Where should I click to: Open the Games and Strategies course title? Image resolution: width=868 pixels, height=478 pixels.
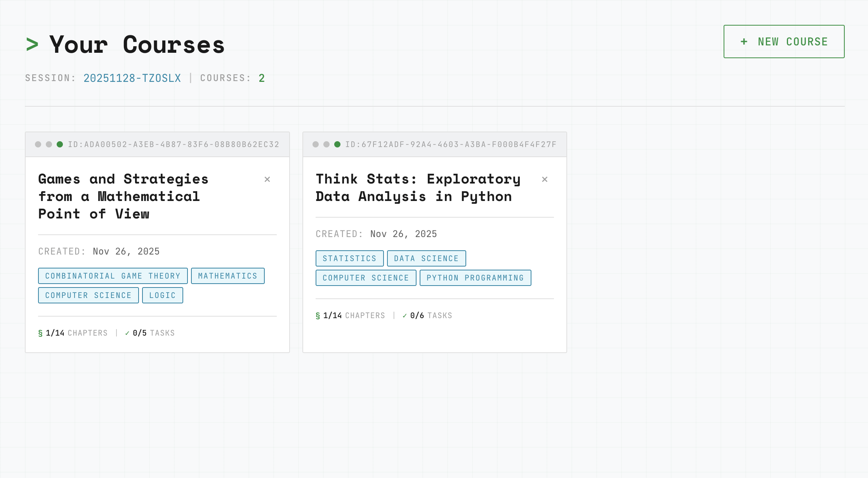123,196
